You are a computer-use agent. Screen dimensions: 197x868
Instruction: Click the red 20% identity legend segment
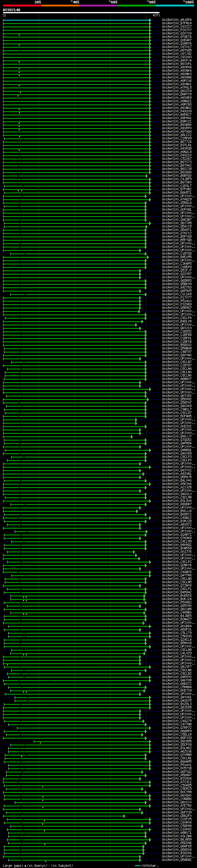22,6
